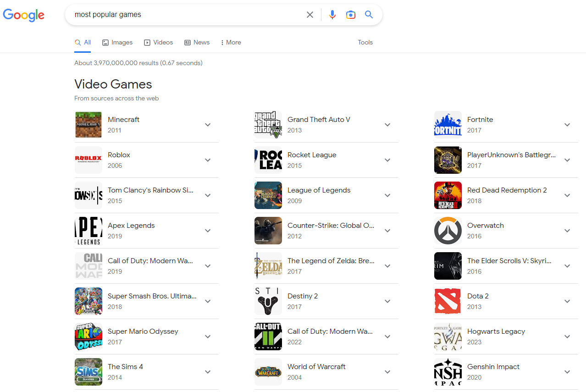Open the Minecraft title link
The height and width of the screenshot is (392, 586).
coord(123,119)
